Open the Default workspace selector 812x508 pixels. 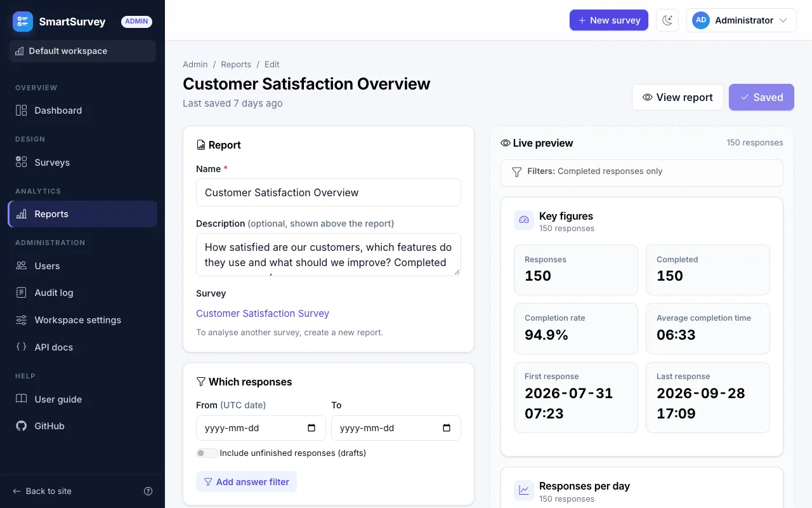tap(82, 51)
